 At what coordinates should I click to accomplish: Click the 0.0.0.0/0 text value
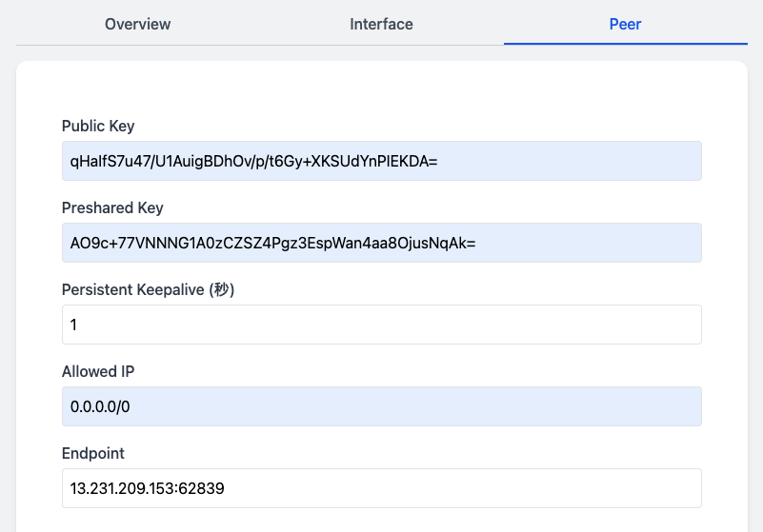tap(100, 406)
